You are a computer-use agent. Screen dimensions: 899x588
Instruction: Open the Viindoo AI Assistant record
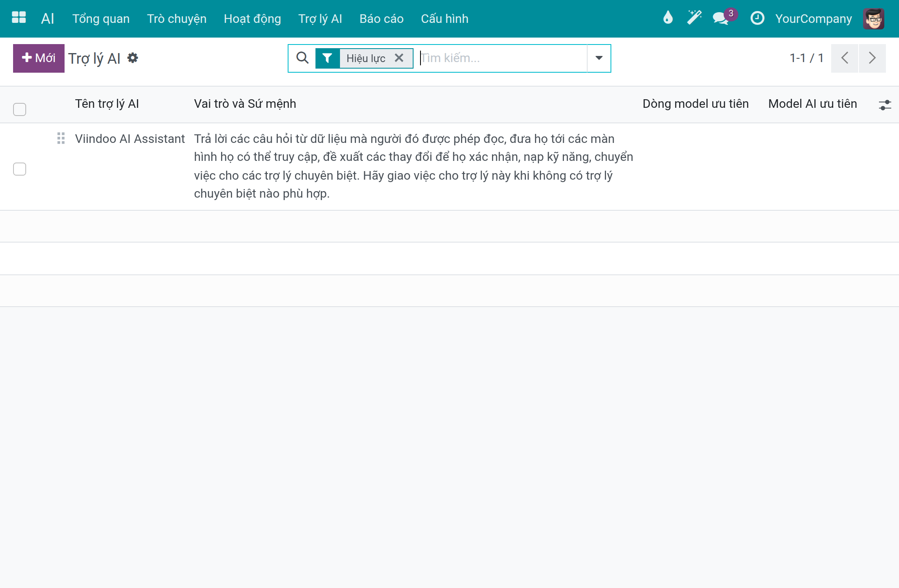(x=130, y=139)
